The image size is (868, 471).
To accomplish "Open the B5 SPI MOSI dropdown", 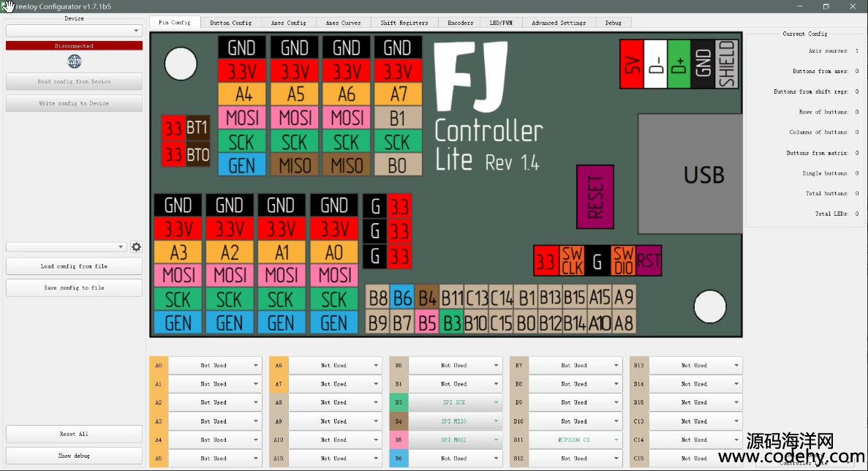I will pyautogui.click(x=455, y=440).
